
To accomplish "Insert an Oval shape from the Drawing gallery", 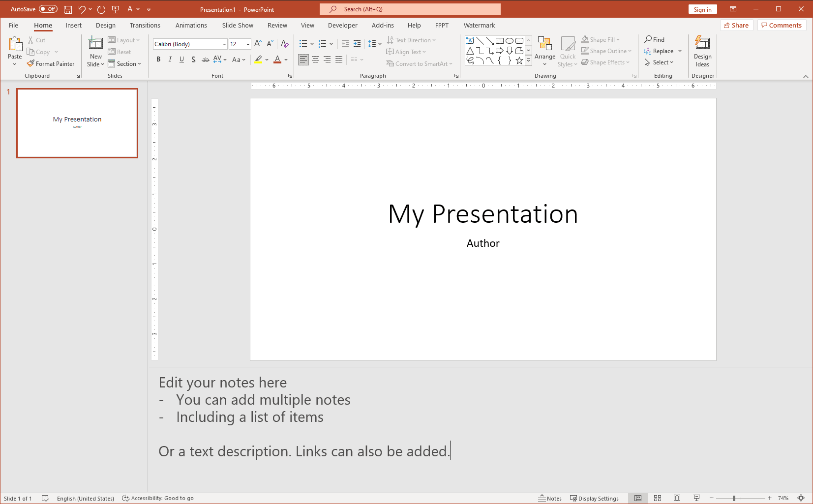I will [510, 40].
